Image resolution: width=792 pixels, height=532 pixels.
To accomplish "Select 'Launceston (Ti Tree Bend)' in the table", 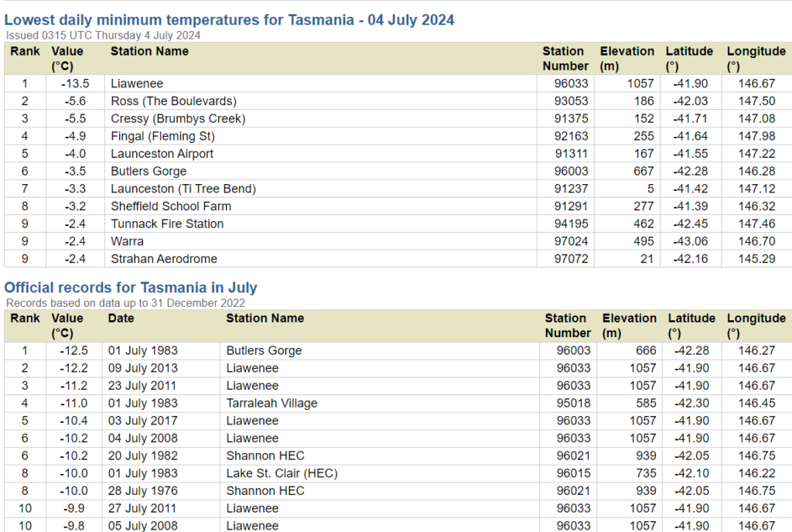I will coord(183,189).
